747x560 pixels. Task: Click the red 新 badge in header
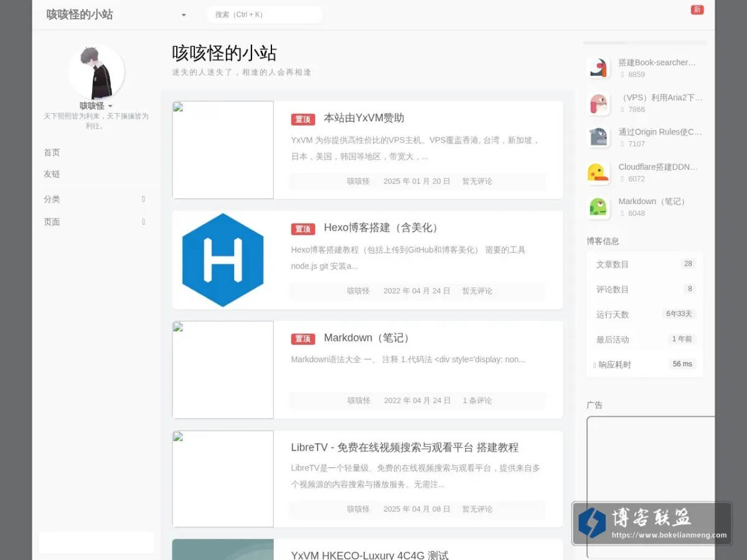[697, 9]
